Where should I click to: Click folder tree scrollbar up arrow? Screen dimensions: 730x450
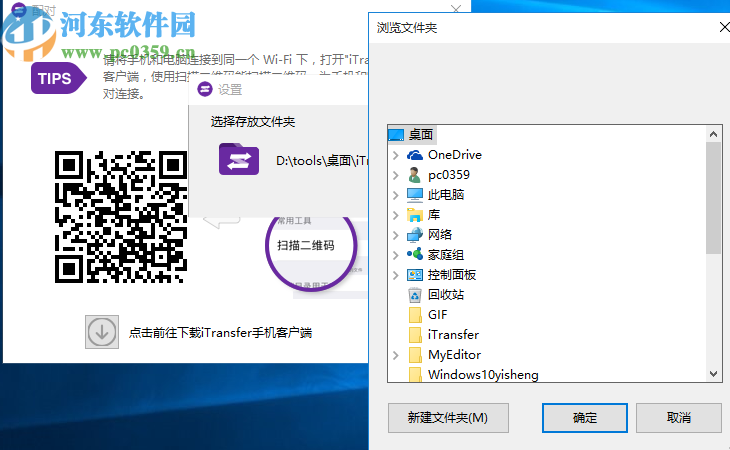(x=713, y=134)
